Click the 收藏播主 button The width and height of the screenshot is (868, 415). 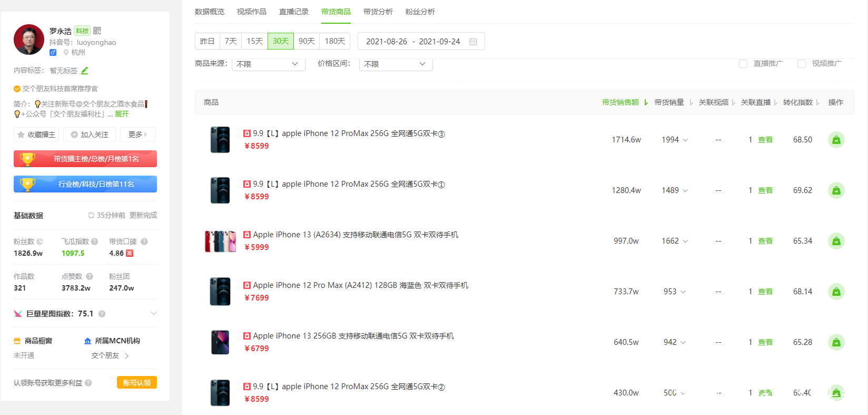point(36,134)
